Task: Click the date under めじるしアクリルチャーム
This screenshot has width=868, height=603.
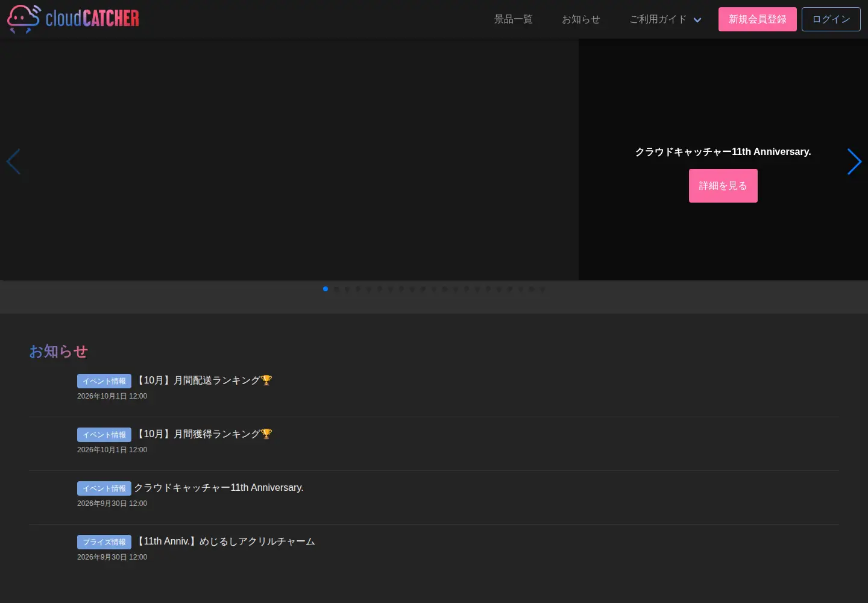Action: (x=112, y=557)
